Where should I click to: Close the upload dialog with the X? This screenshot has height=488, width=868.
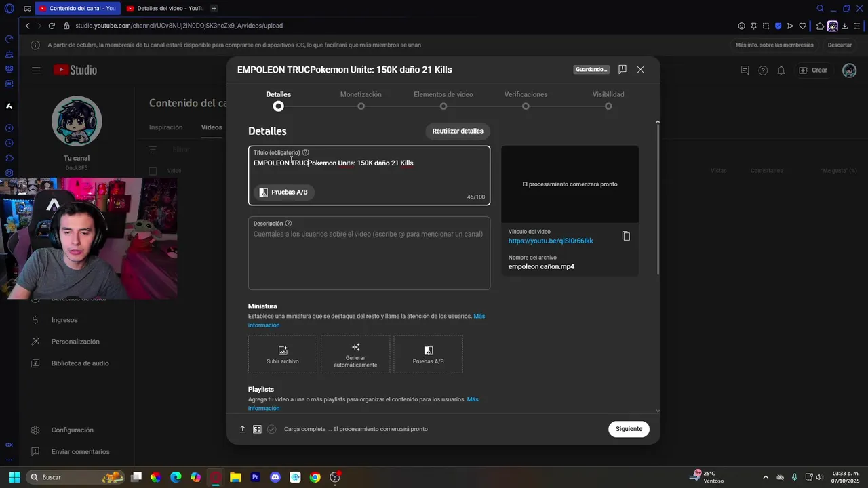[640, 70]
